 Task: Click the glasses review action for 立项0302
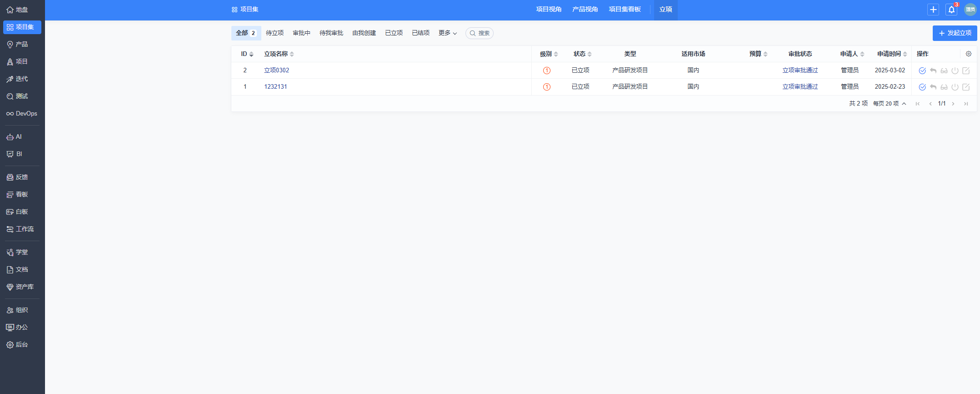pyautogui.click(x=944, y=71)
